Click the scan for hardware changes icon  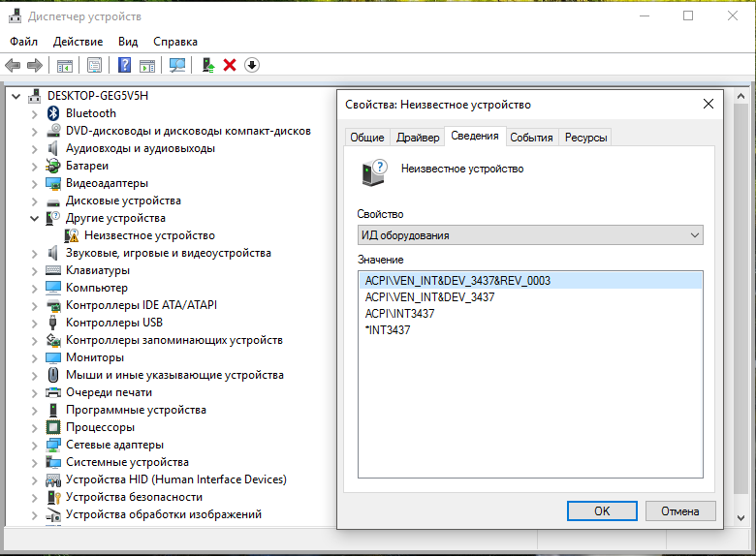tap(177, 65)
